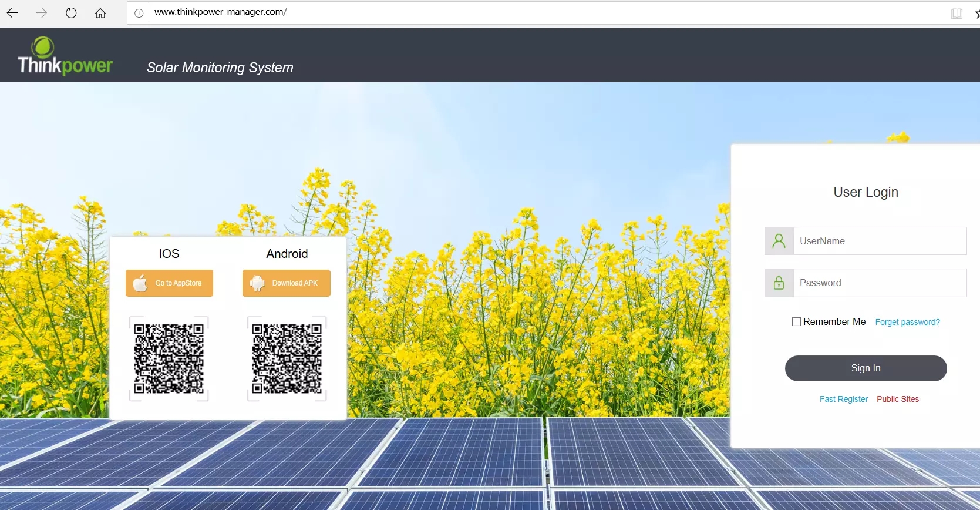Open site information icon in address bar
This screenshot has height=510, width=980.
[139, 13]
